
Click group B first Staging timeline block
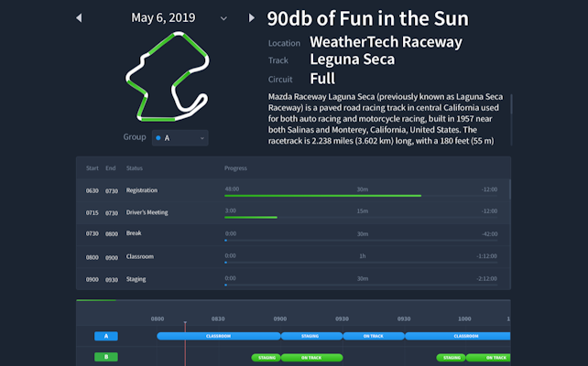click(266, 358)
